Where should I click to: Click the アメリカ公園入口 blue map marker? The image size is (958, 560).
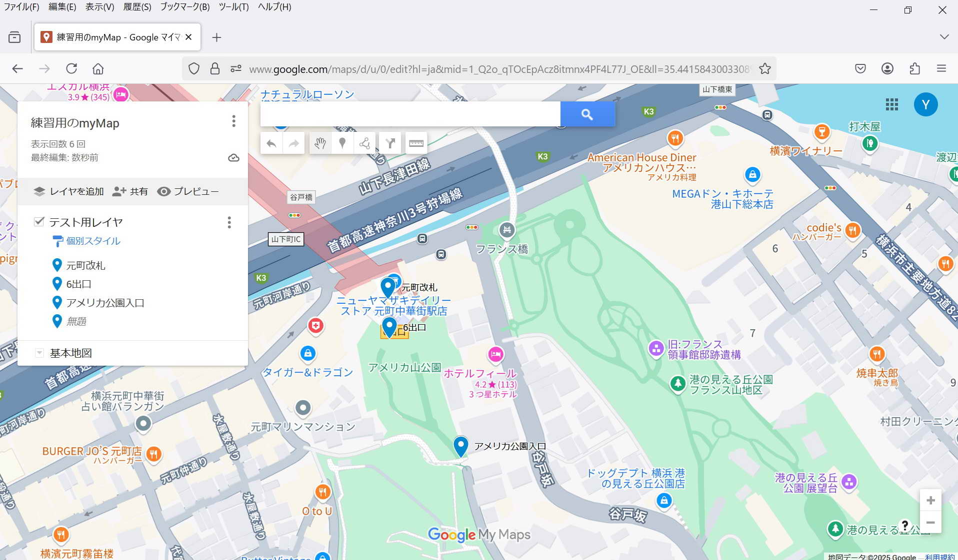point(460,446)
